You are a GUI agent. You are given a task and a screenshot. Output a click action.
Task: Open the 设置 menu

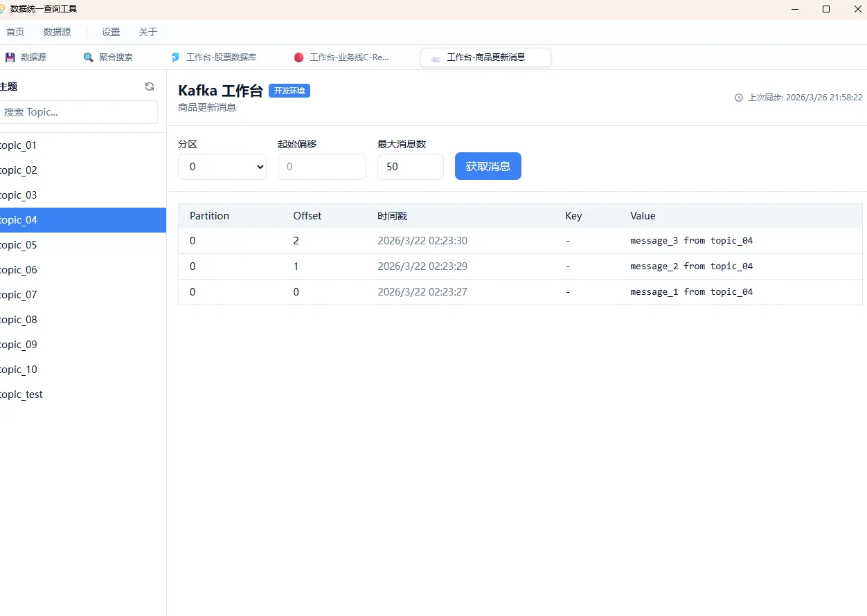click(x=111, y=32)
